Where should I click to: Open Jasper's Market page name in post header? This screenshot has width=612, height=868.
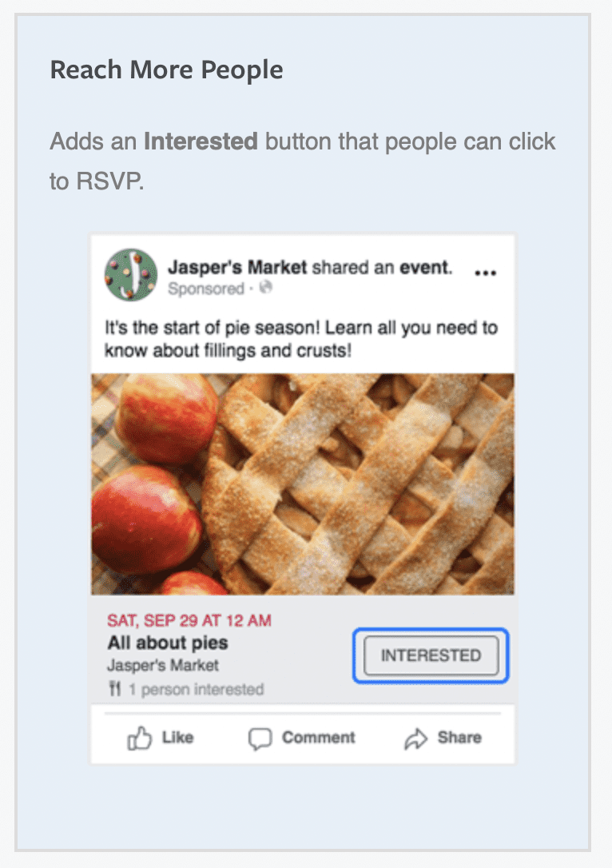pos(237,268)
